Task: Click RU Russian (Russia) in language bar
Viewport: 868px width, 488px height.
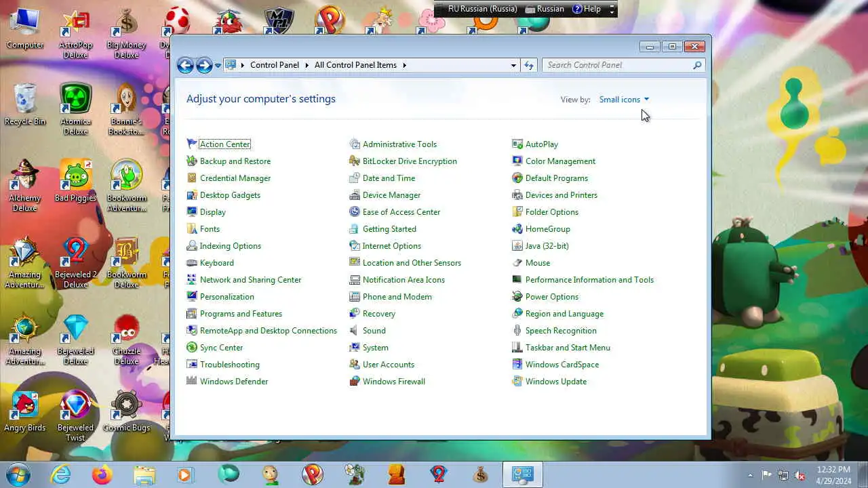Action: pyautogui.click(x=483, y=9)
